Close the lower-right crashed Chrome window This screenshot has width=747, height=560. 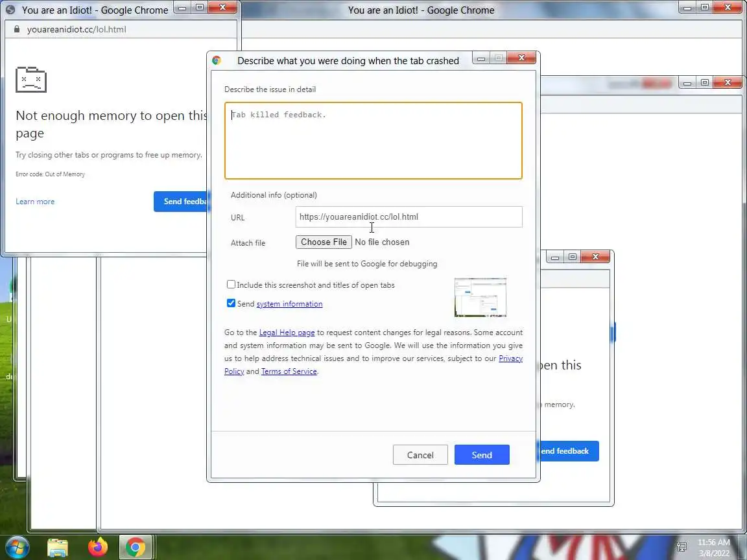pyautogui.click(x=595, y=257)
